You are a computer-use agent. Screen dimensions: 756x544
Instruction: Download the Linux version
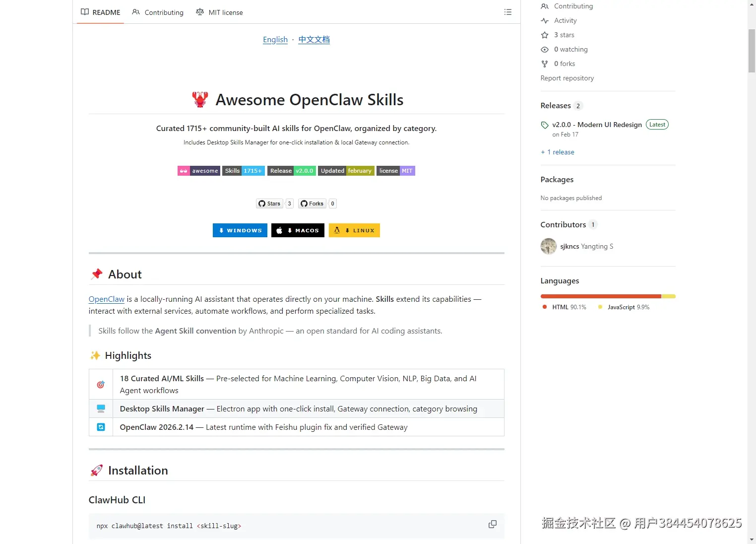354,230
